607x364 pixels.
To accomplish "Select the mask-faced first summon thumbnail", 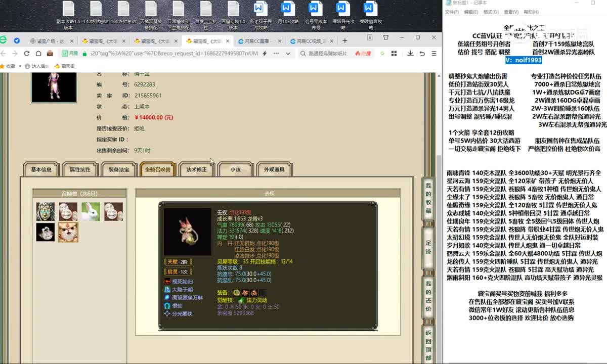I will pos(45,211).
